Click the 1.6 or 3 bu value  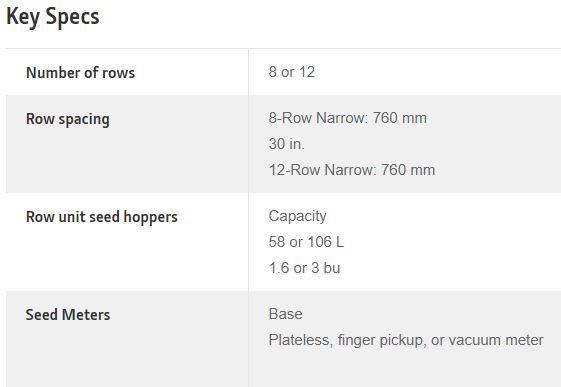304,268
